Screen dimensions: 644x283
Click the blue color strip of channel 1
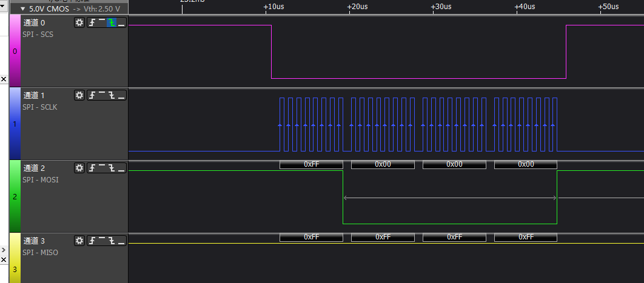pos(15,124)
